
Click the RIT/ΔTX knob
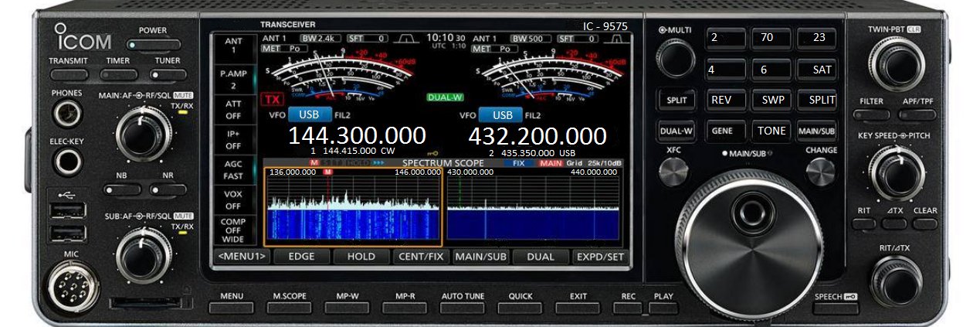895,280
